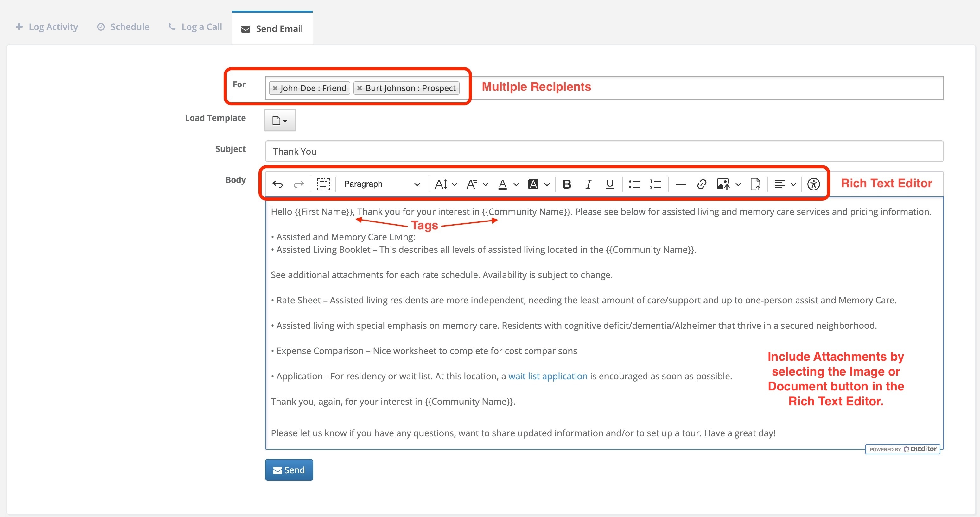Open the wait list application link
The height and width of the screenshot is (517, 980).
point(547,376)
